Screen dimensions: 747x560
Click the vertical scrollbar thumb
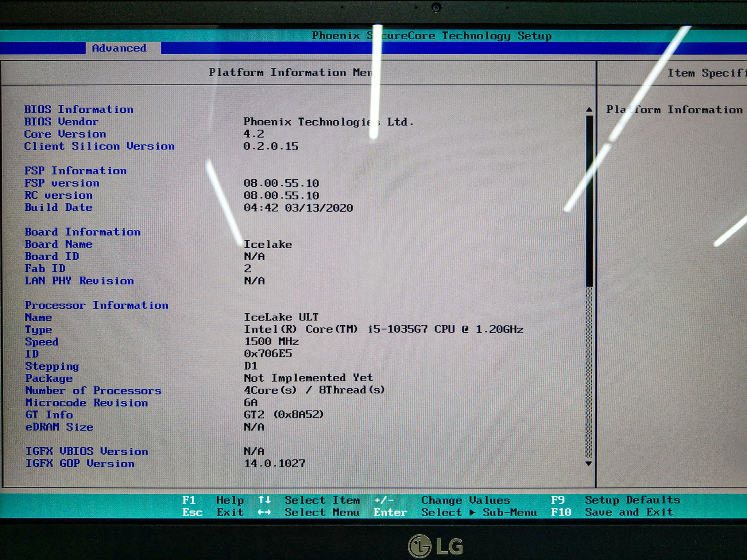tap(589, 201)
